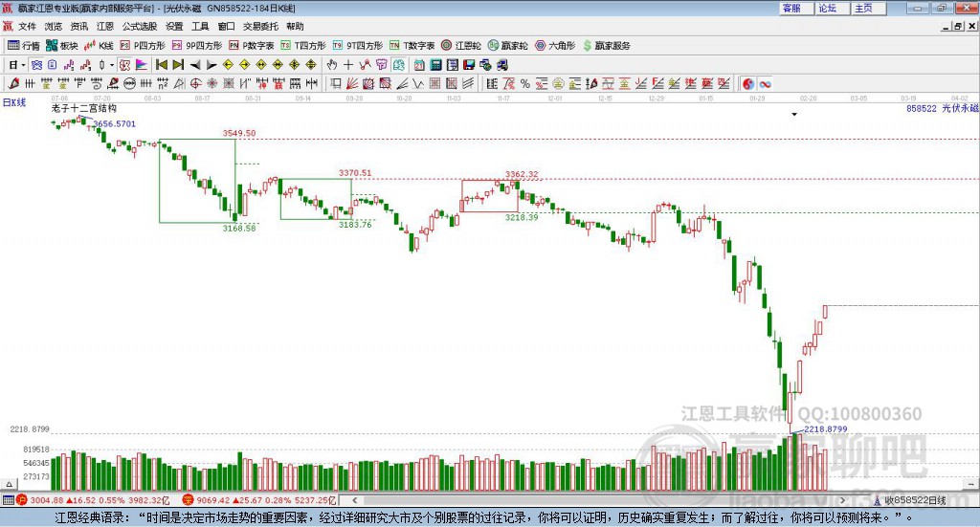Expand the 日 period dropdown
The image size is (980, 527).
coord(23,65)
